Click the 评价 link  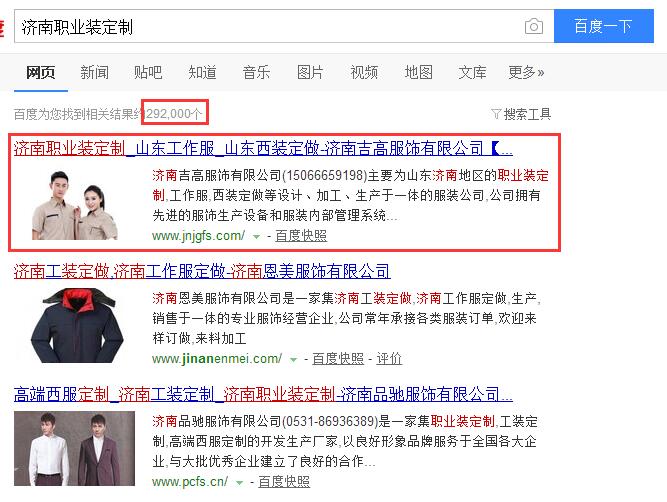(389, 359)
